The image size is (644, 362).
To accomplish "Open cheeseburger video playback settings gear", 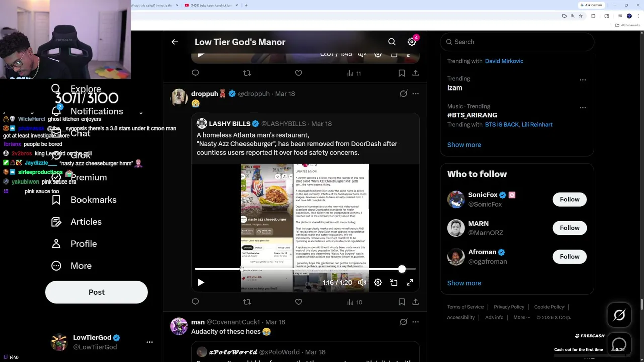I will coord(378,283).
